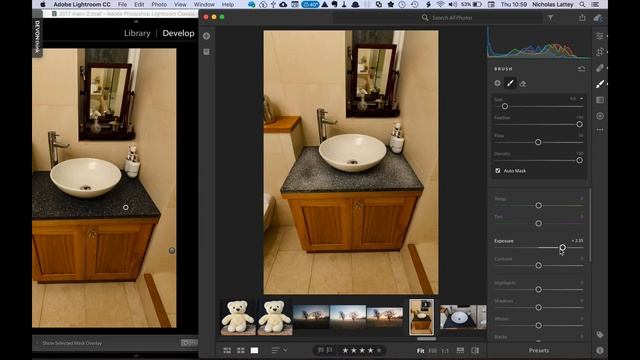Select the Healing Brush tool

click(x=600, y=68)
